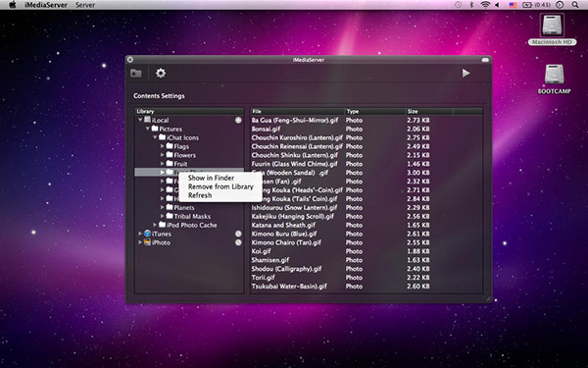Expand the Tribal Masks folder
The height and width of the screenshot is (368, 588).
163,216
